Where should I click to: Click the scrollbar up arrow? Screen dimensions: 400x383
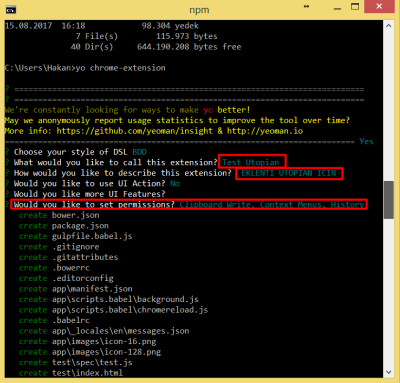point(389,26)
